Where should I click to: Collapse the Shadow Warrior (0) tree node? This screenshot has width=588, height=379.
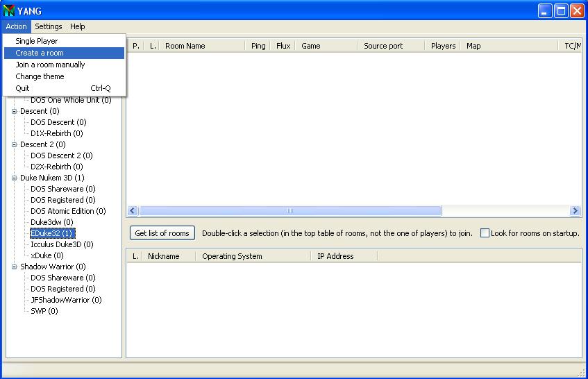click(x=15, y=267)
